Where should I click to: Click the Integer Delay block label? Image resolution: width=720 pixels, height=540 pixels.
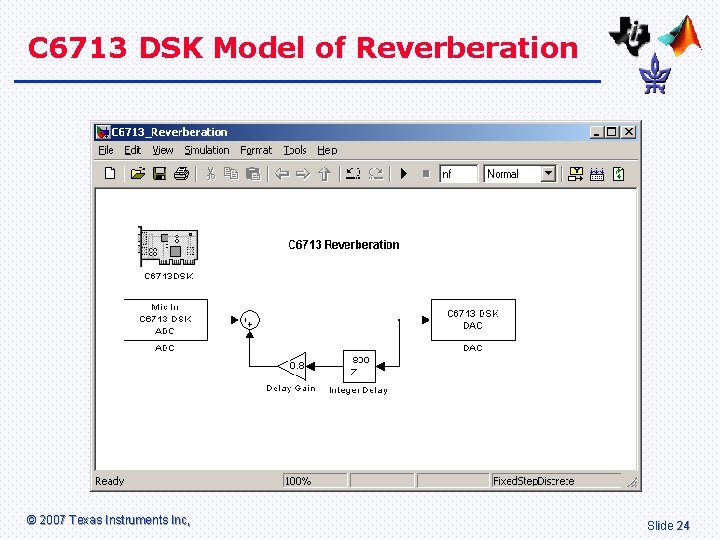click(x=359, y=390)
